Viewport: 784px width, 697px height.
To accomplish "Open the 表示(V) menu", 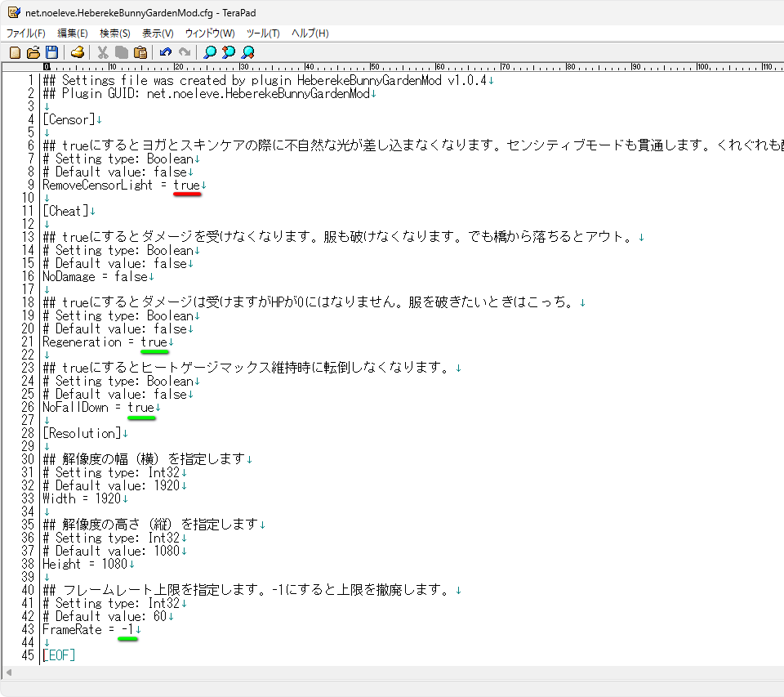I will pos(158,34).
